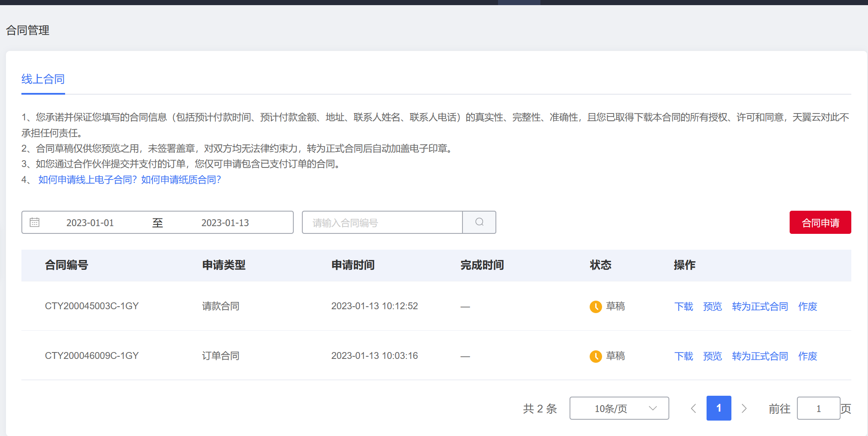Open 如何申请纸质合同 help link

point(181,180)
